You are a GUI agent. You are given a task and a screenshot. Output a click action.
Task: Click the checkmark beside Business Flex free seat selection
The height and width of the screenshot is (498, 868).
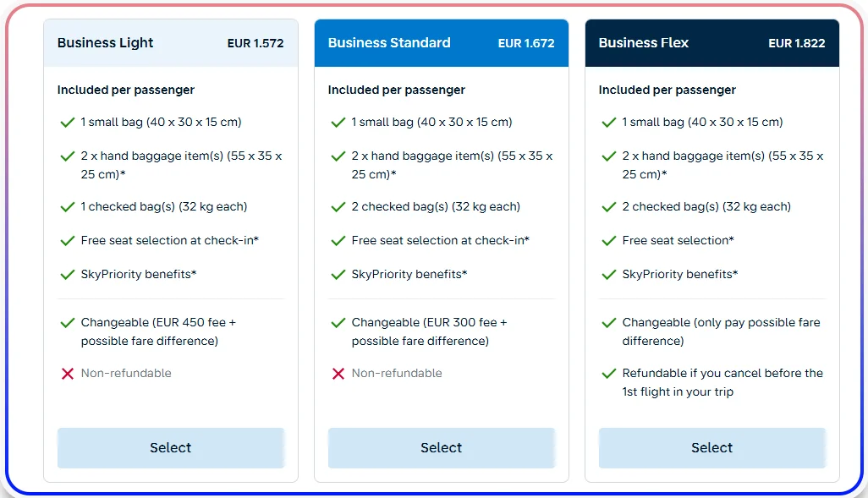point(608,240)
